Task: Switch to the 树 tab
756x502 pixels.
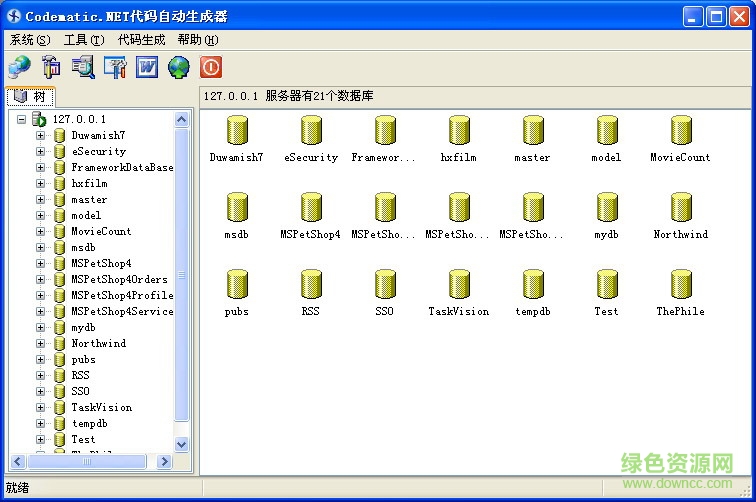Action: [x=30, y=96]
